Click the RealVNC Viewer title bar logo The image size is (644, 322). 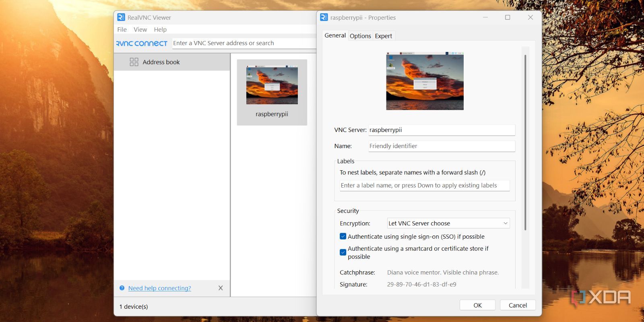(121, 17)
